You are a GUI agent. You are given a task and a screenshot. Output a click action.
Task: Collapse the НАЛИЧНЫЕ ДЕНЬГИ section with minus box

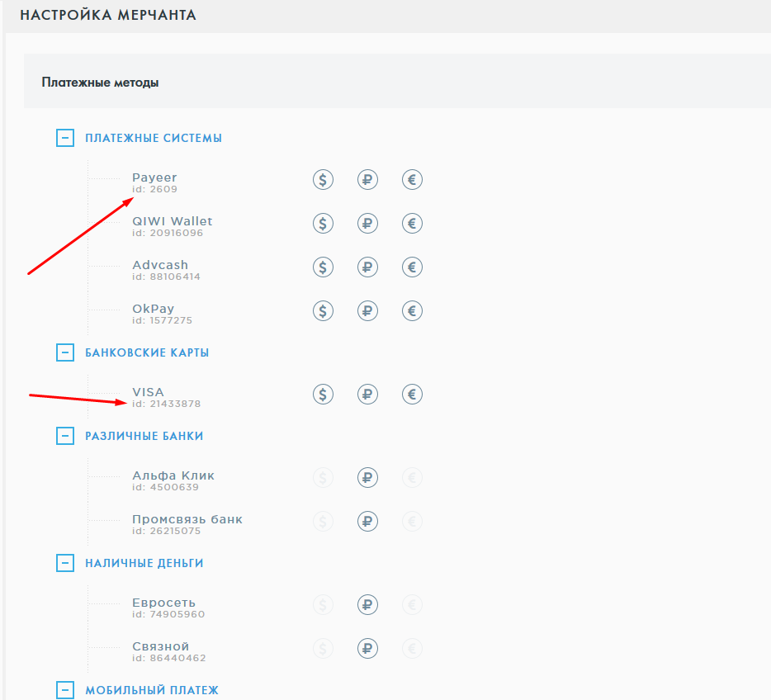click(65, 562)
